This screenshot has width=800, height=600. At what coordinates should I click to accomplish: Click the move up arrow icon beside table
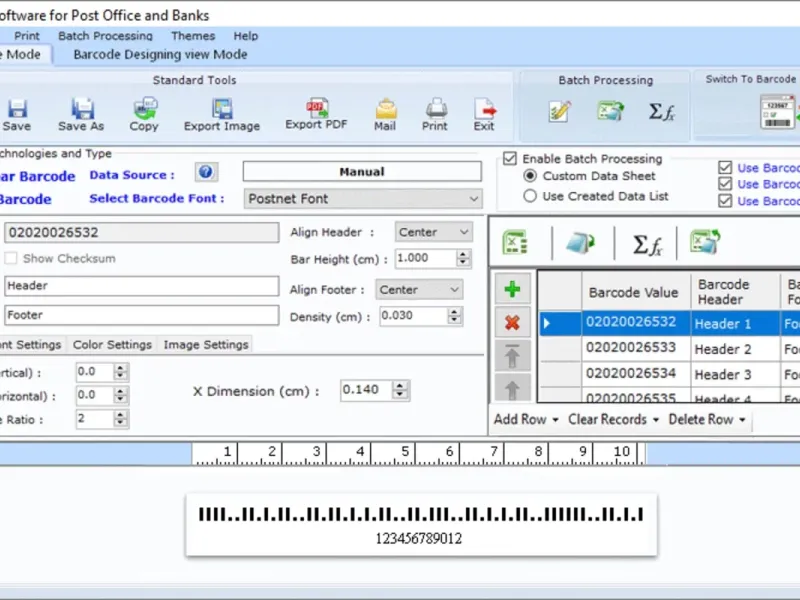coord(512,388)
